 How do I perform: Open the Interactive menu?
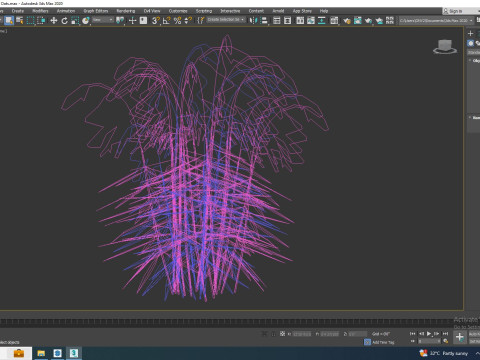(230, 11)
